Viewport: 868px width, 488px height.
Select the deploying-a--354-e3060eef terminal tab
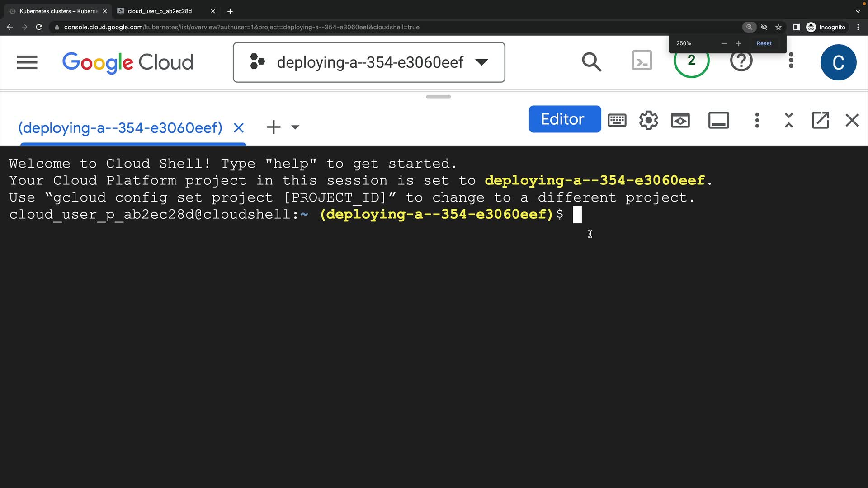pyautogui.click(x=120, y=128)
